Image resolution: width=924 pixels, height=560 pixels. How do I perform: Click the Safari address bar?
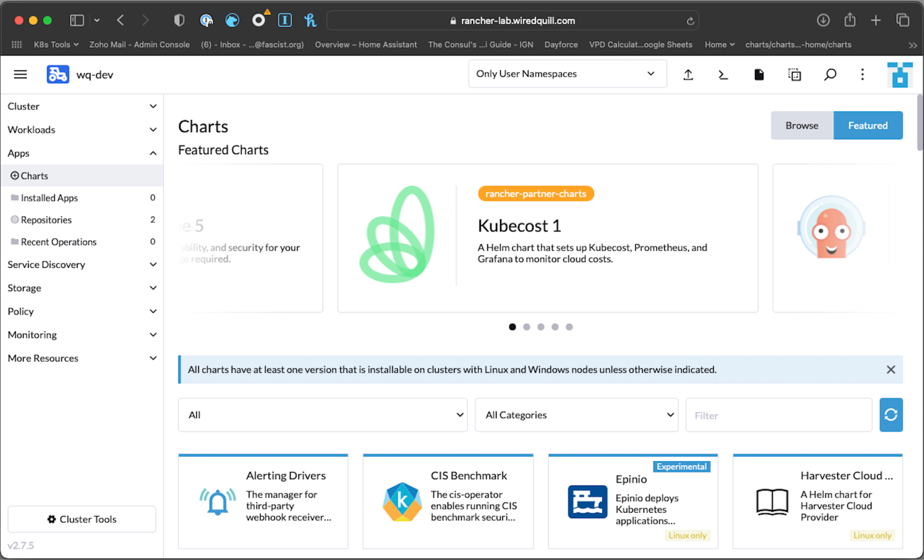[513, 21]
